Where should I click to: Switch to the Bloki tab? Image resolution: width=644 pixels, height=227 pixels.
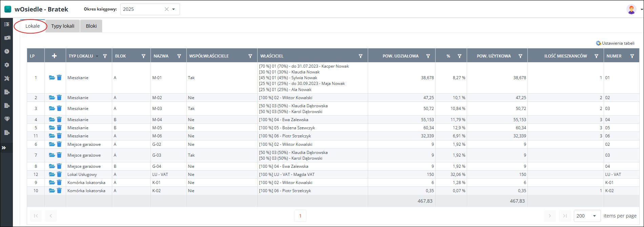click(91, 26)
